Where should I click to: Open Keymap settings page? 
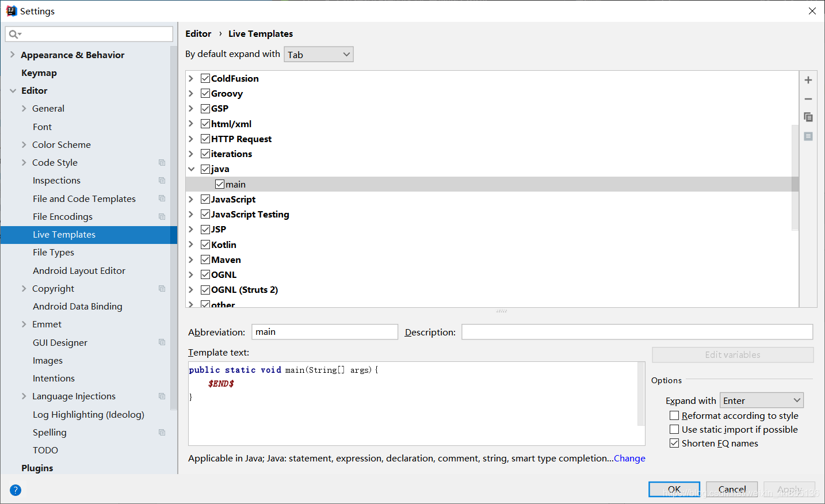(x=39, y=73)
